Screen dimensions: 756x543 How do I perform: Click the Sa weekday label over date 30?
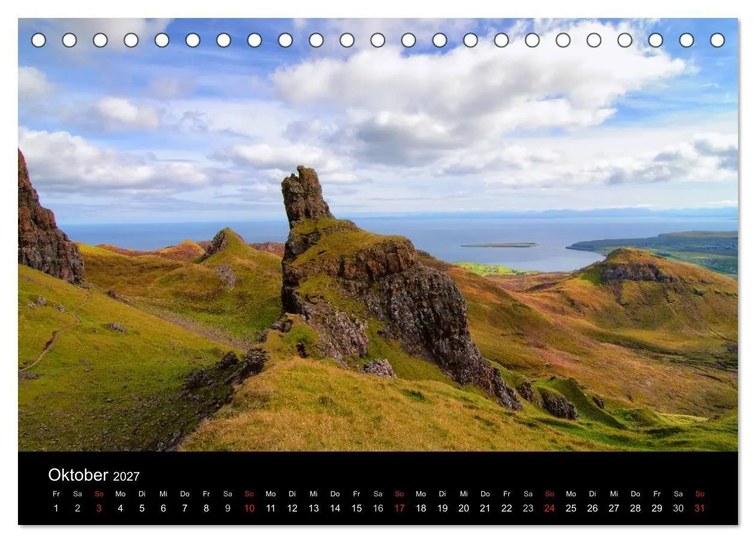(679, 494)
